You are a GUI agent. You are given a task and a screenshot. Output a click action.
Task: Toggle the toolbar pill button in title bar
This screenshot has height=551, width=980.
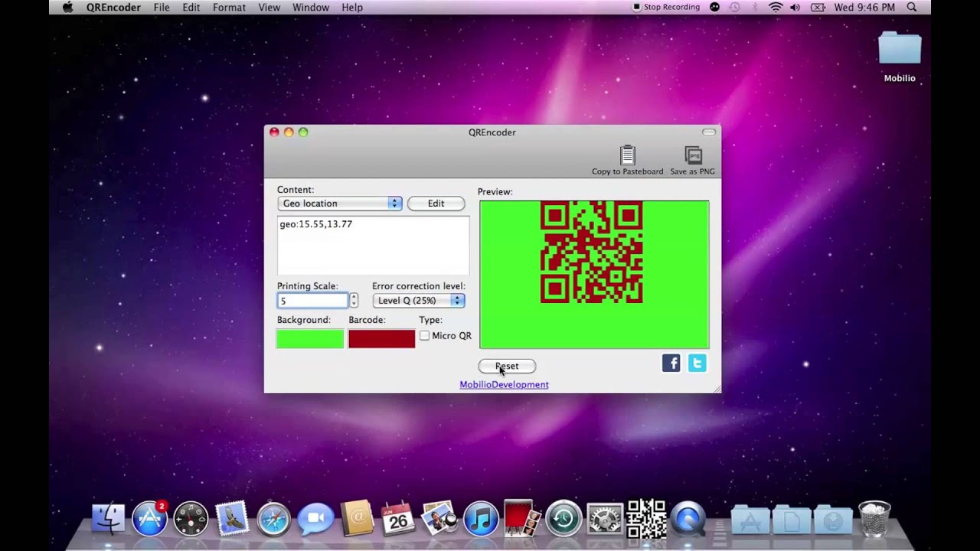[709, 132]
